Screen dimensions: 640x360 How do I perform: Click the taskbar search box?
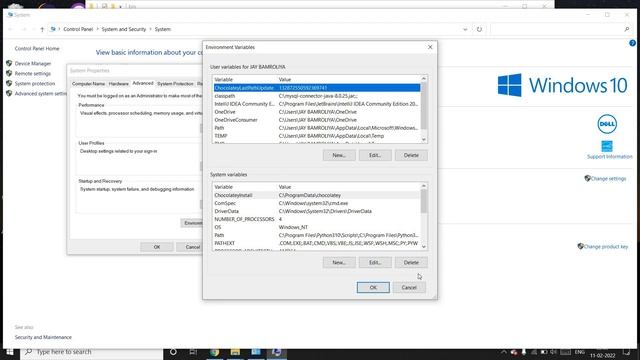[x=91, y=352]
